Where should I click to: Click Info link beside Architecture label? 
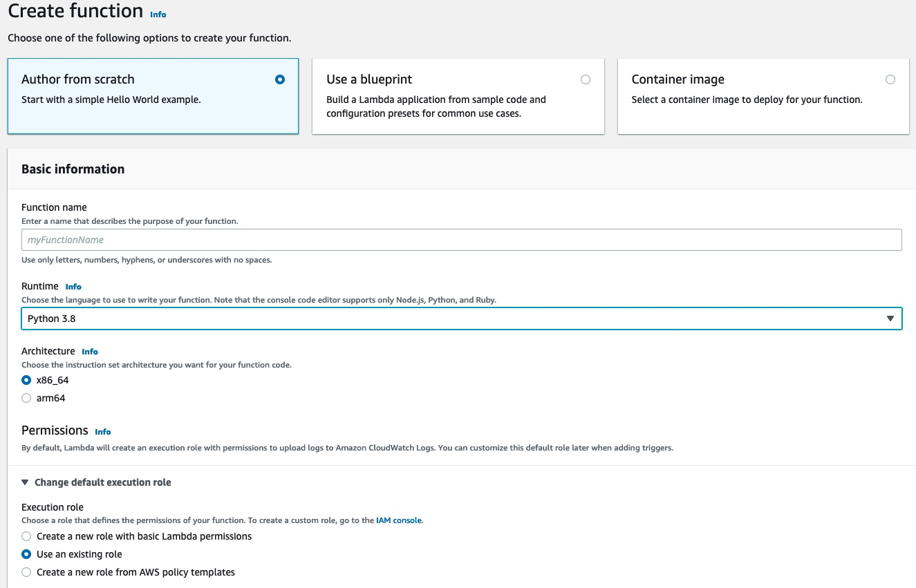click(90, 352)
